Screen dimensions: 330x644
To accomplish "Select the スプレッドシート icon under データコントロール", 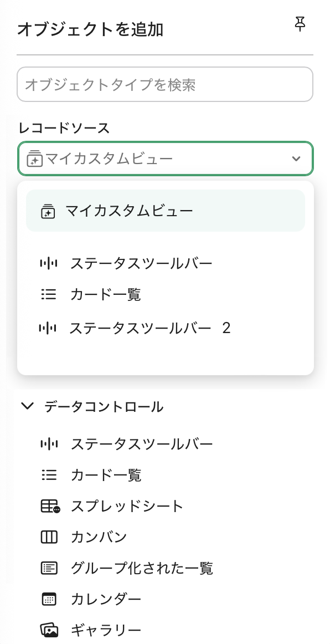I will click(x=50, y=506).
